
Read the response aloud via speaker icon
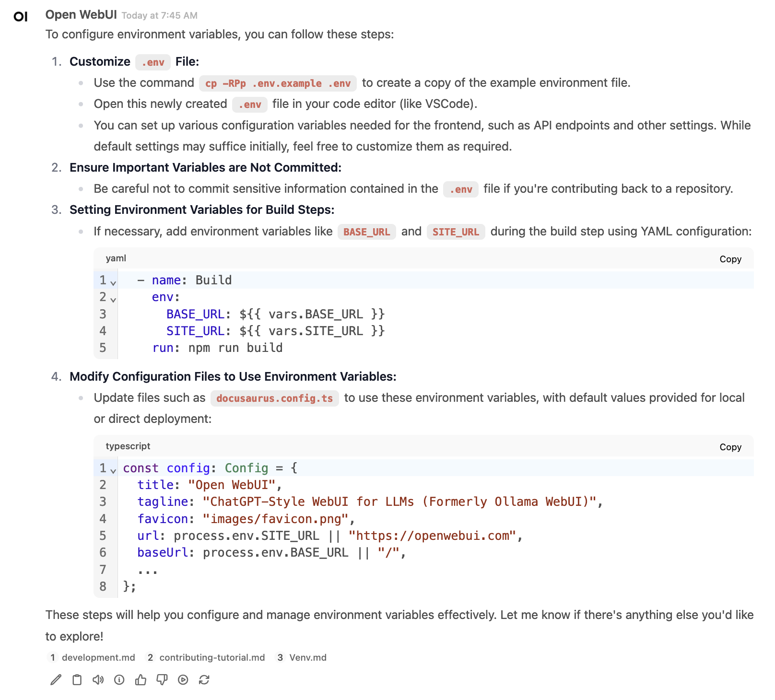[98, 680]
